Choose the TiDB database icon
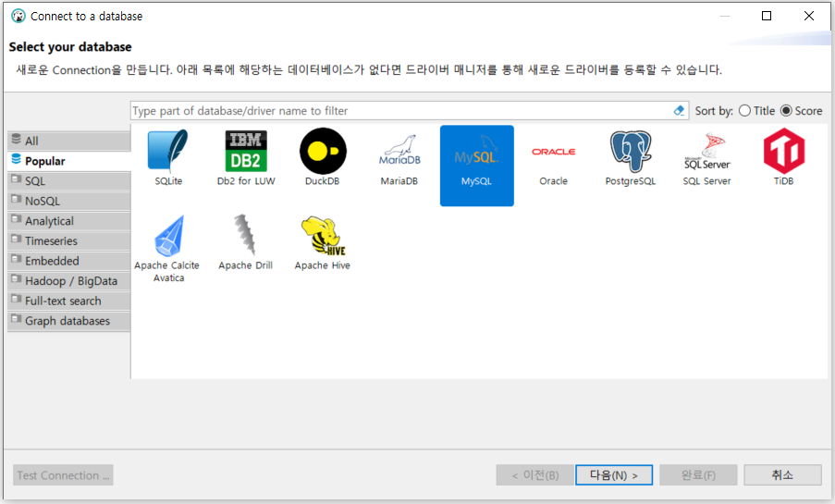This screenshot has height=504, width=835. 784,151
